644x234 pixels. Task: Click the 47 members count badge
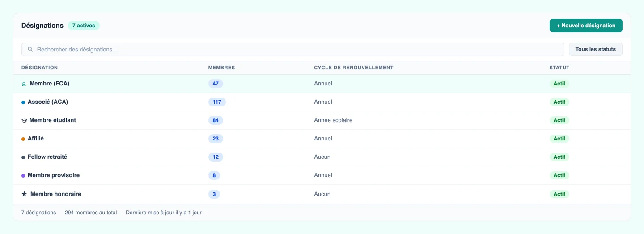click(216, 84)
